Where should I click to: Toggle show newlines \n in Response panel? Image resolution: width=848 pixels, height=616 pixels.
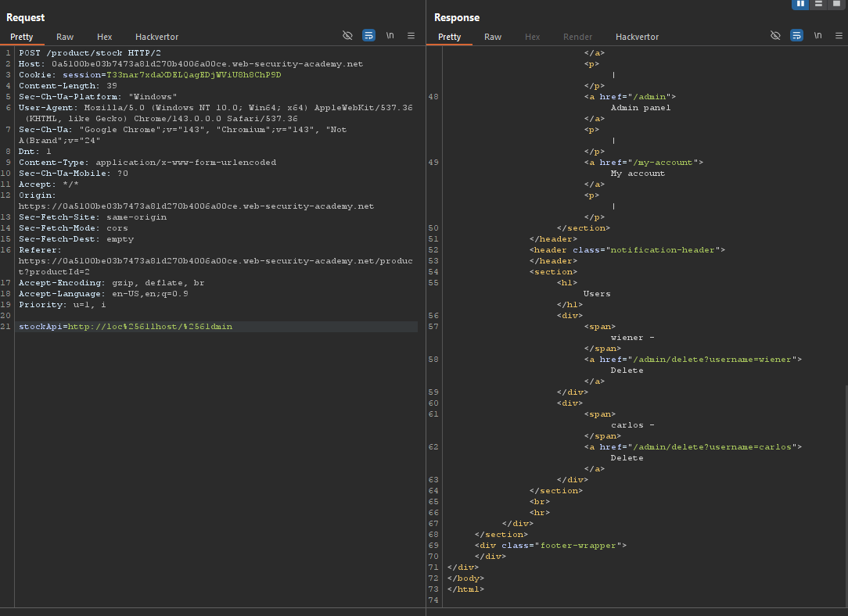(817, 36)
